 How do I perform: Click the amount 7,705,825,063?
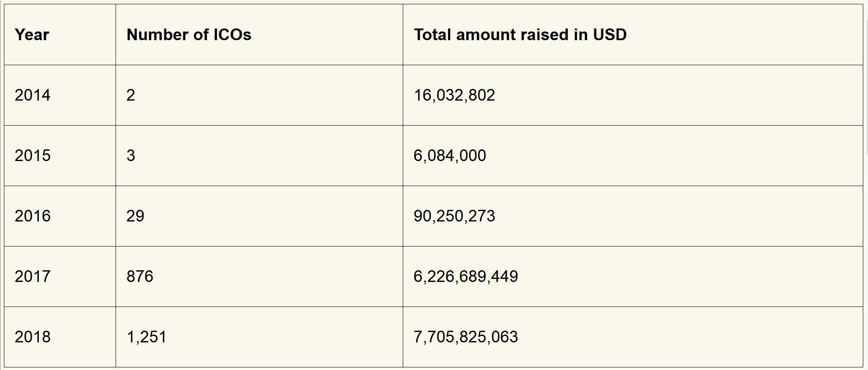click(466, 337)
